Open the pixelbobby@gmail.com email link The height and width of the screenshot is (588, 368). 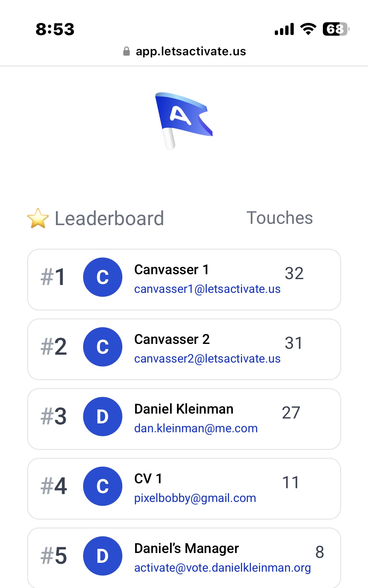click(195, 498)
